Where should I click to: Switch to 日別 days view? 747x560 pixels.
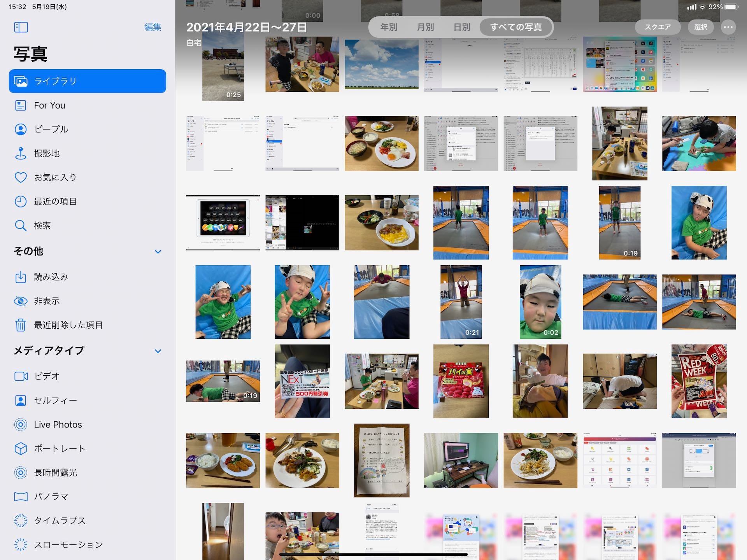tap(462, 27)
